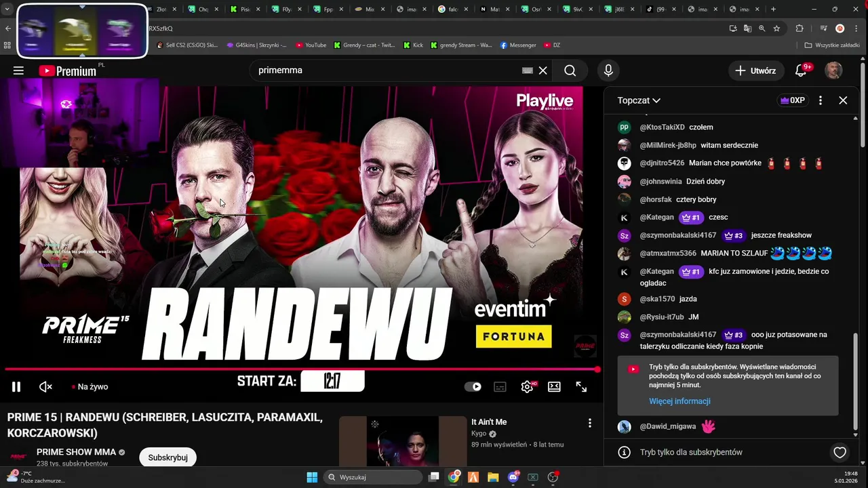Open the weather widget showing -7°C
Image resolution: width=868 pixels, height=488 pixels.
[35, 477]
